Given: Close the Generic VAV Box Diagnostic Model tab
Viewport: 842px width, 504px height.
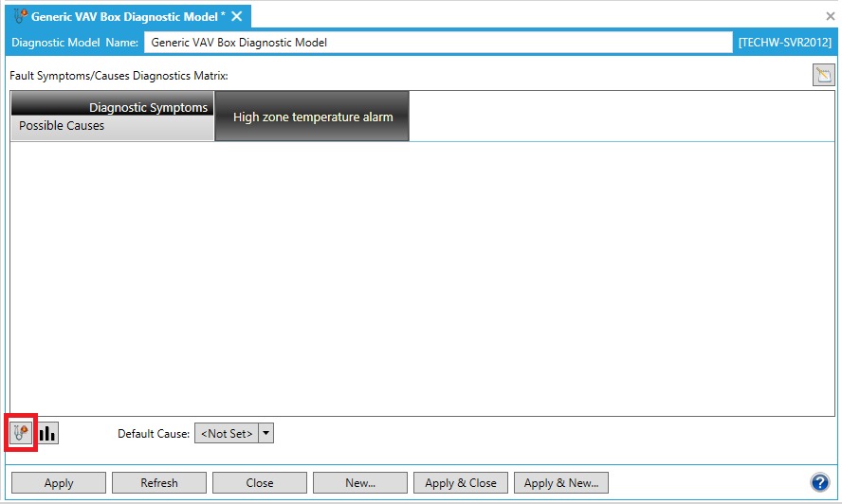Looking at the screenshot, I should tap(237, 16).
